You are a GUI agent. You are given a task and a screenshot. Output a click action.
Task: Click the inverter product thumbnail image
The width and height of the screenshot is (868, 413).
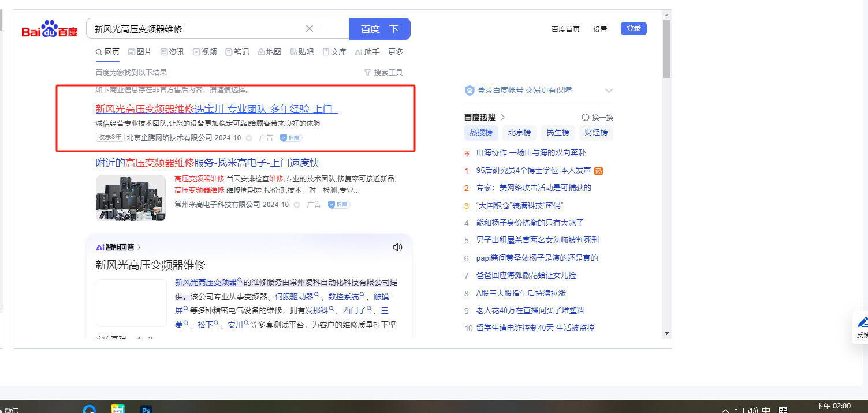[131, 198]
